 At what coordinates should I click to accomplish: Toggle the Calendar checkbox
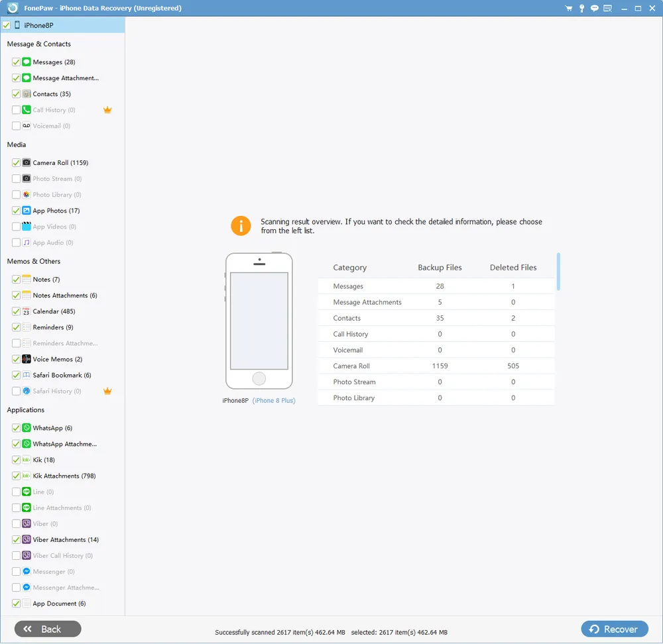(16, 311)
